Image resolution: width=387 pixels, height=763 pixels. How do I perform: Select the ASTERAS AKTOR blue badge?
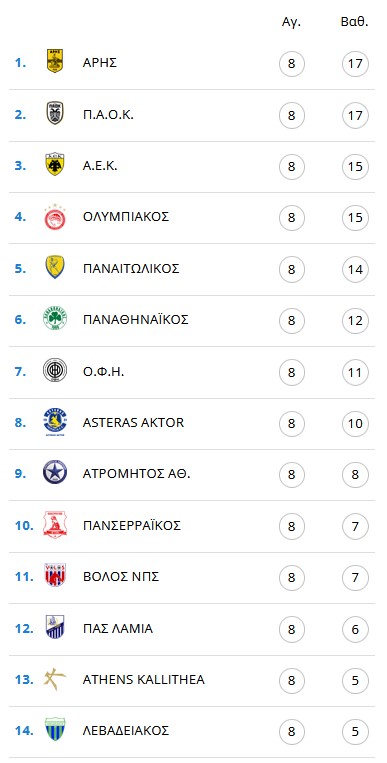55,422
